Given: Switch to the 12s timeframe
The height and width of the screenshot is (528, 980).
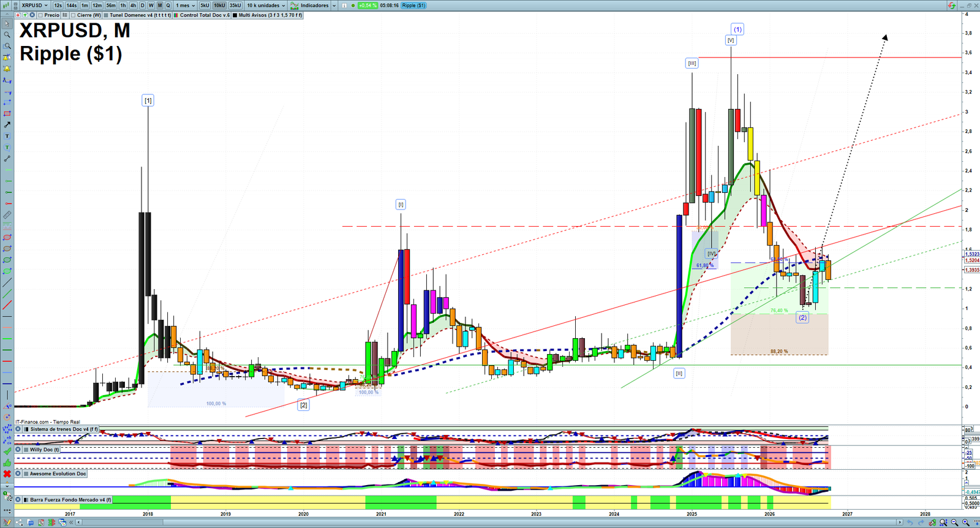Looking at the screenshot, I should coord(58,6).
